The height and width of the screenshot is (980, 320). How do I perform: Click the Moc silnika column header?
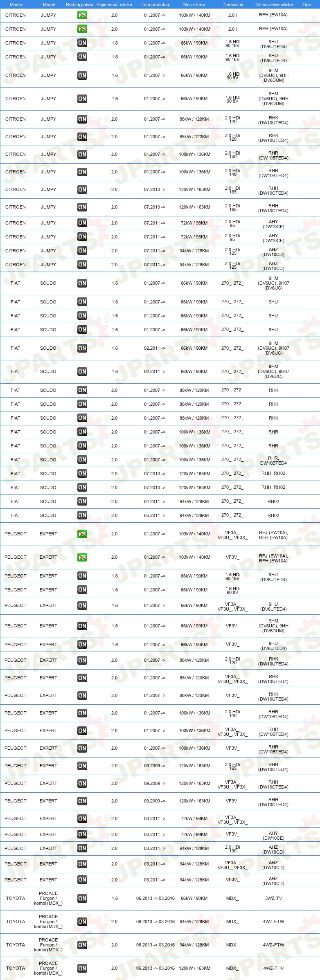click(x=194, y=4)
